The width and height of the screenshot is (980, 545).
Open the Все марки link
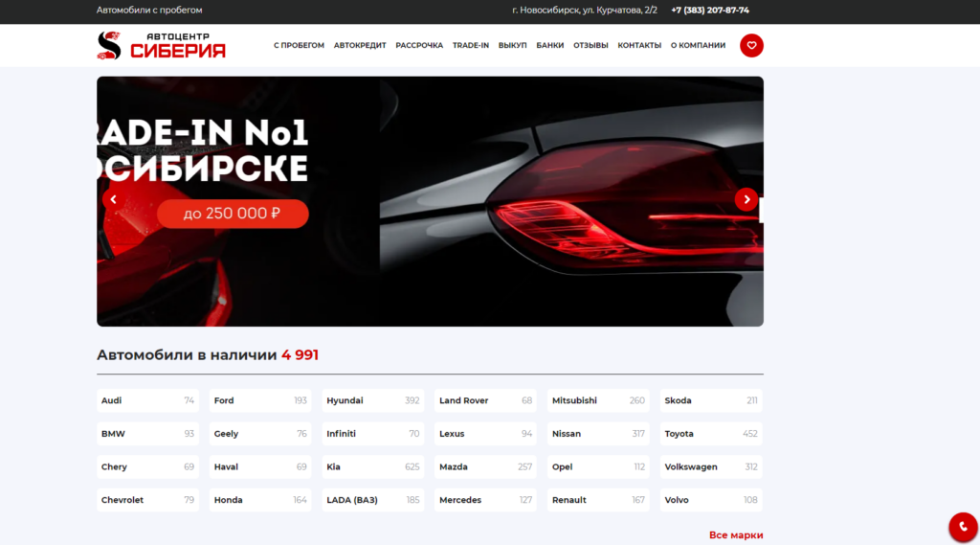[x=736, y=535]
